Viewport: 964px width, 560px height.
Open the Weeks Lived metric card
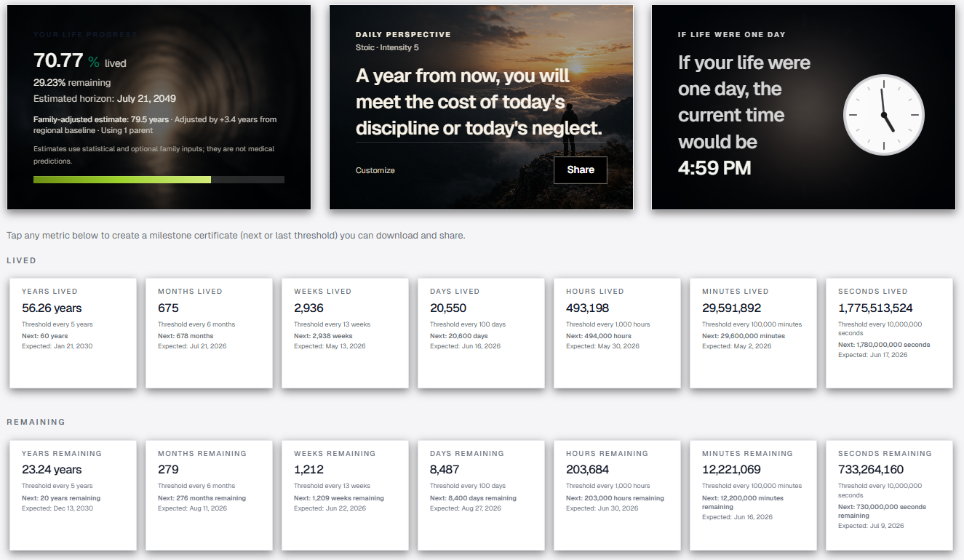[x=345, y=333]
